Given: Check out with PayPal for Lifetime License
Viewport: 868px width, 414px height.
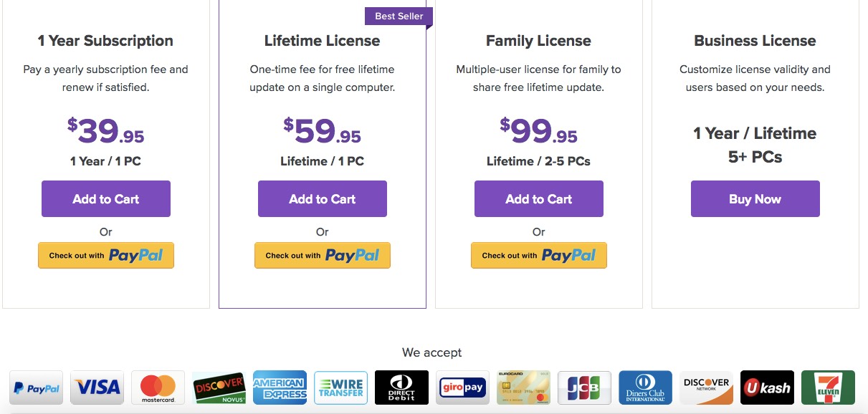Looking at the screenshot, I should 323,256.
